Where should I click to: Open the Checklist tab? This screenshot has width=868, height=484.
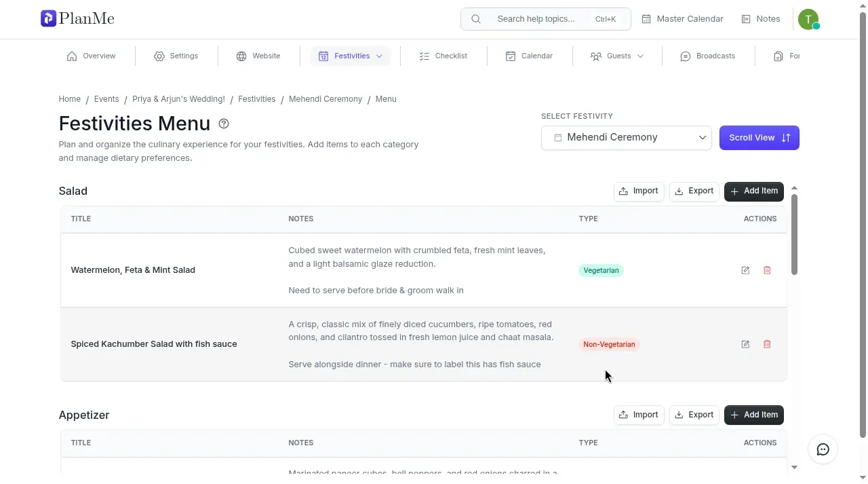coord(443,56)
